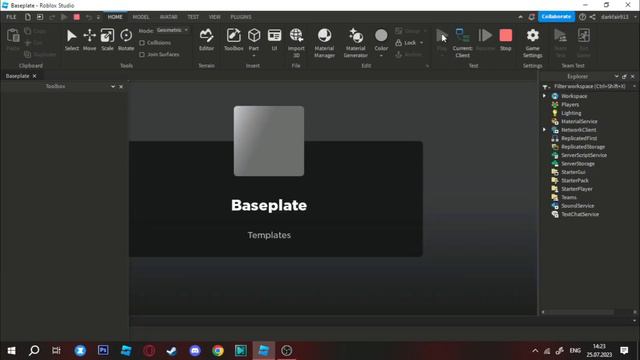Switch to the TEST ribbon tab
Viewport: 640px width, 360px height.
pyautogui.click(x=193, y=17)
